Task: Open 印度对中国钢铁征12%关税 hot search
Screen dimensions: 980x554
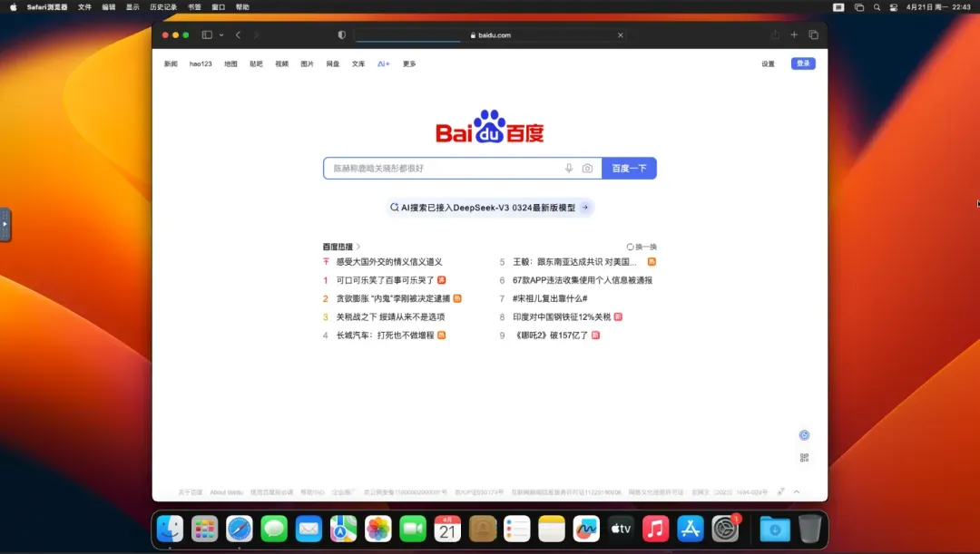Action: tap(562, 316)
